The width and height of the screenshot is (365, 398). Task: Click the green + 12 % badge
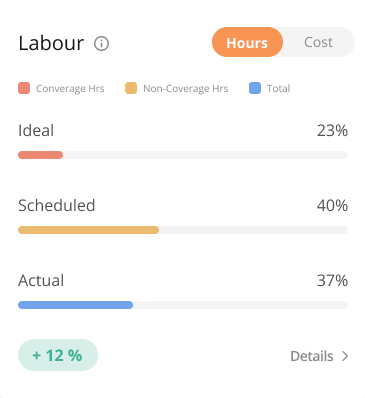tap(58, 355)
